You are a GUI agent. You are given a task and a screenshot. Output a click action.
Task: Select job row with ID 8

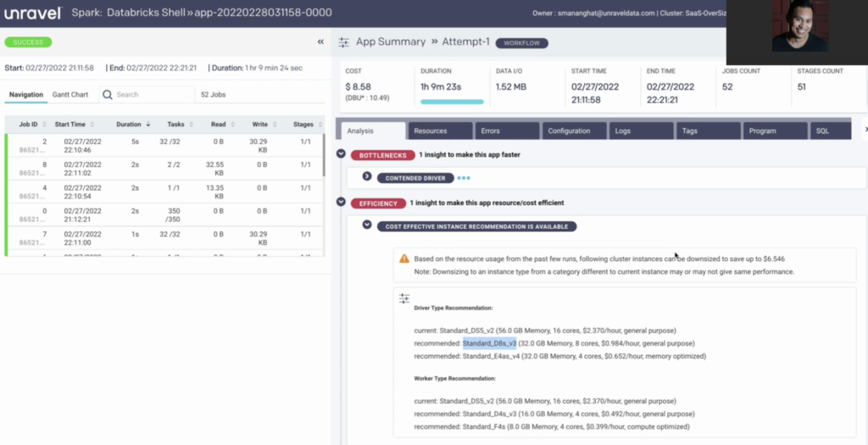coord(164,169)
